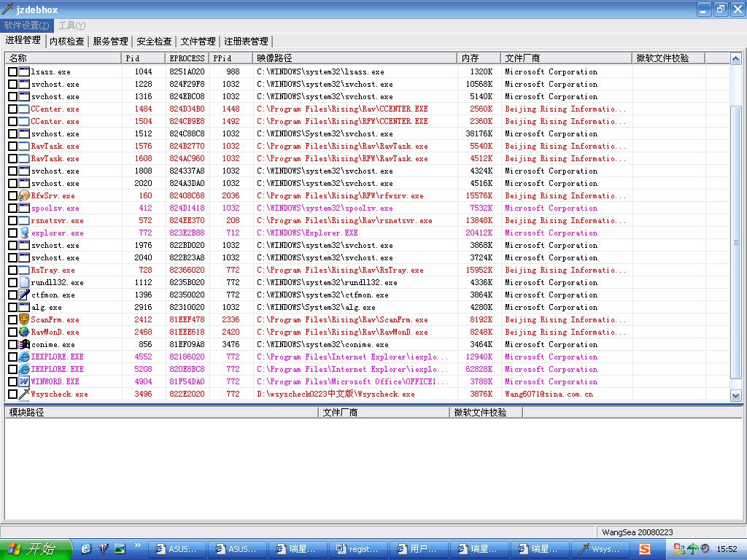Screen dimensions: 747x560
Task: Click the ctfmon.exe pencil icon
Action: (24, 295)
